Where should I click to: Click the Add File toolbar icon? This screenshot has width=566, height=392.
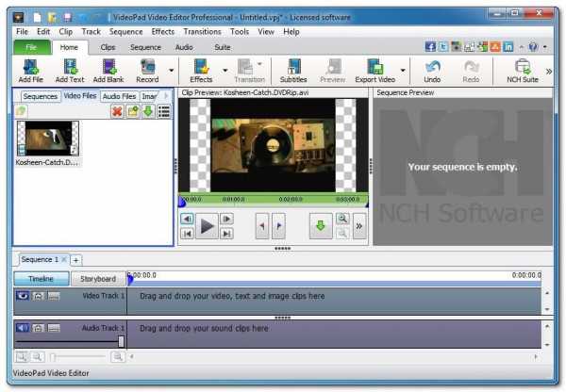31,71
